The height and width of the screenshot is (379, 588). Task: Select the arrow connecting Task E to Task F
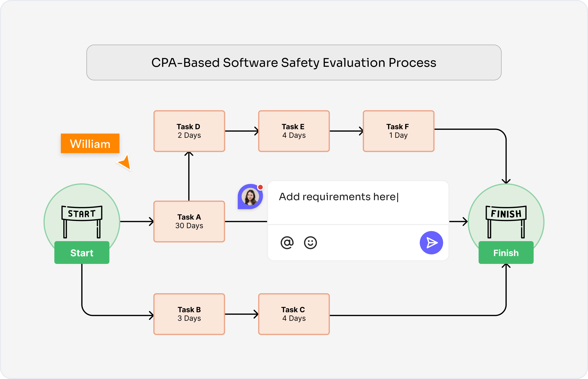pyautogui.click(x=346, y=131)
